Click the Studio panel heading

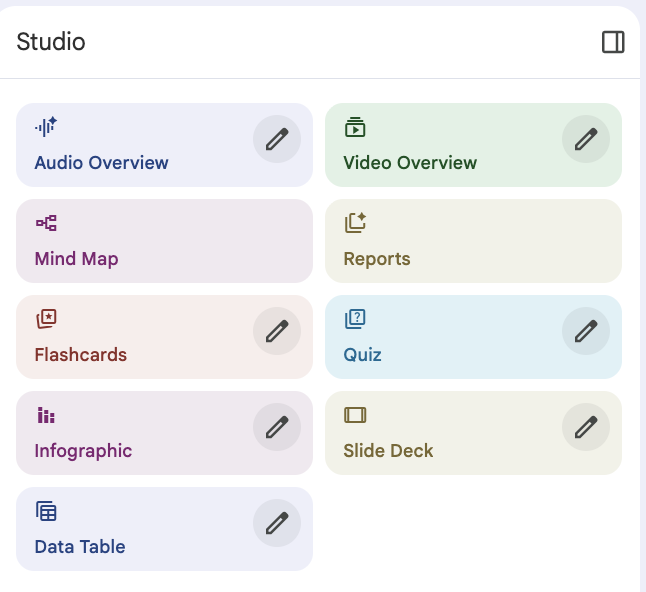tap(51, 42)
